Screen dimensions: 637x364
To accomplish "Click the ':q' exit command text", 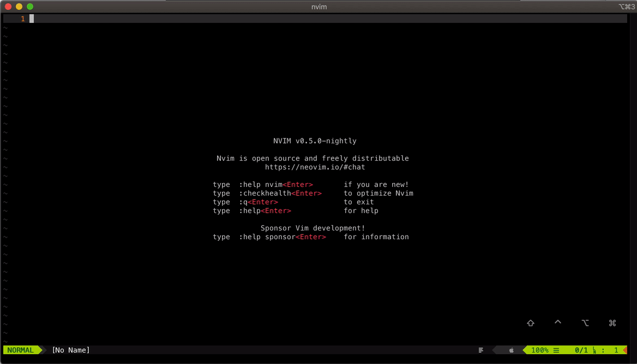I will click(x=243, y=202).
